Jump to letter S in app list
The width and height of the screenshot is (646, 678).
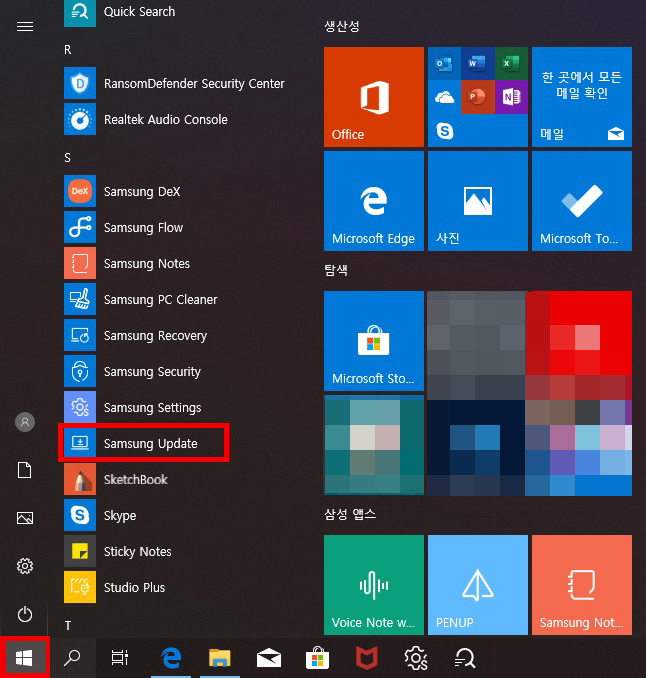[x=67, y=157]
